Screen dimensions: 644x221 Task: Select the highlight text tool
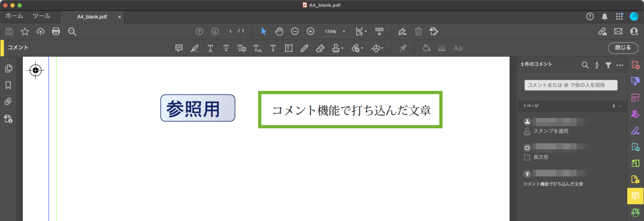pos(195,48)
